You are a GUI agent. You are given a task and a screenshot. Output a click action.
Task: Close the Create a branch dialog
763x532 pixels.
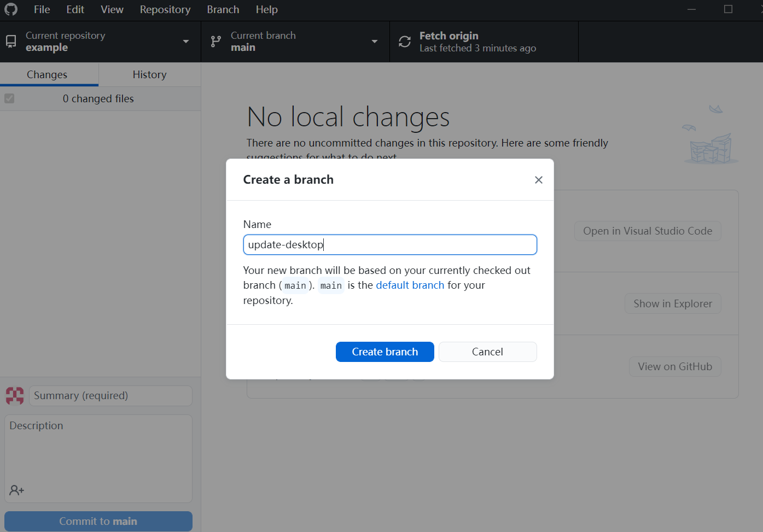point(538,180)
